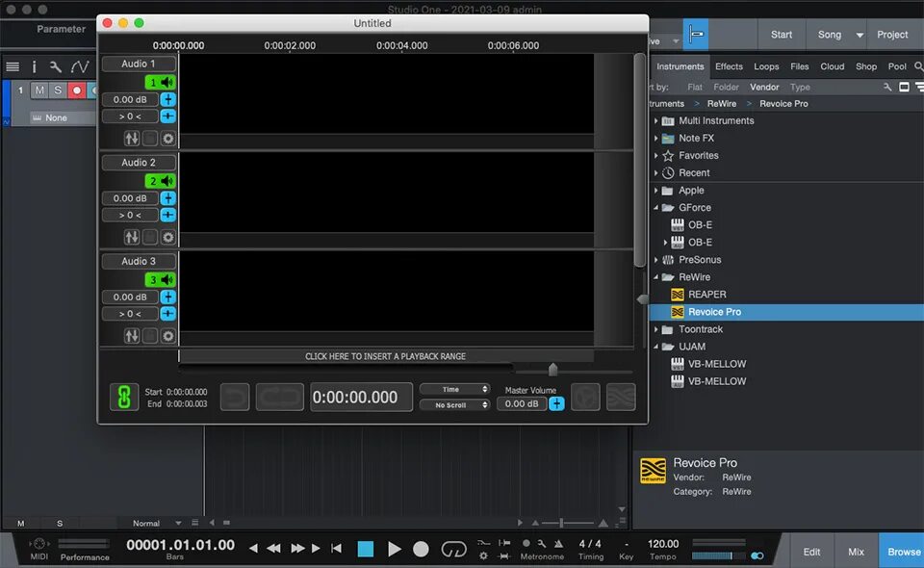Expand the Apple vendor folder
924x568 pixels.
tap(655, 191)
